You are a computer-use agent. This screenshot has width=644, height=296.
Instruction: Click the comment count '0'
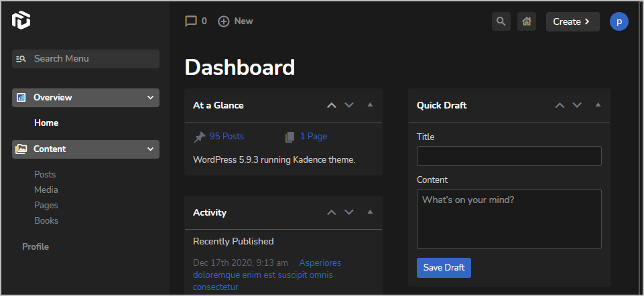[x=204, y=21]
